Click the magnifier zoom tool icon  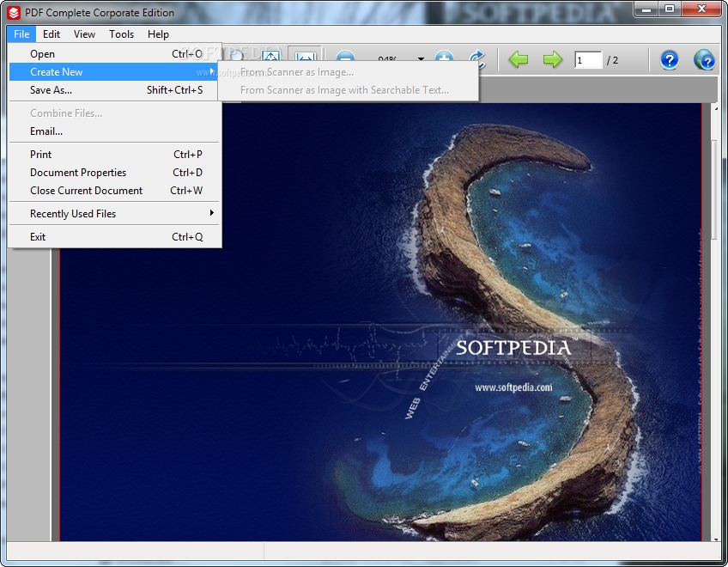236,55
